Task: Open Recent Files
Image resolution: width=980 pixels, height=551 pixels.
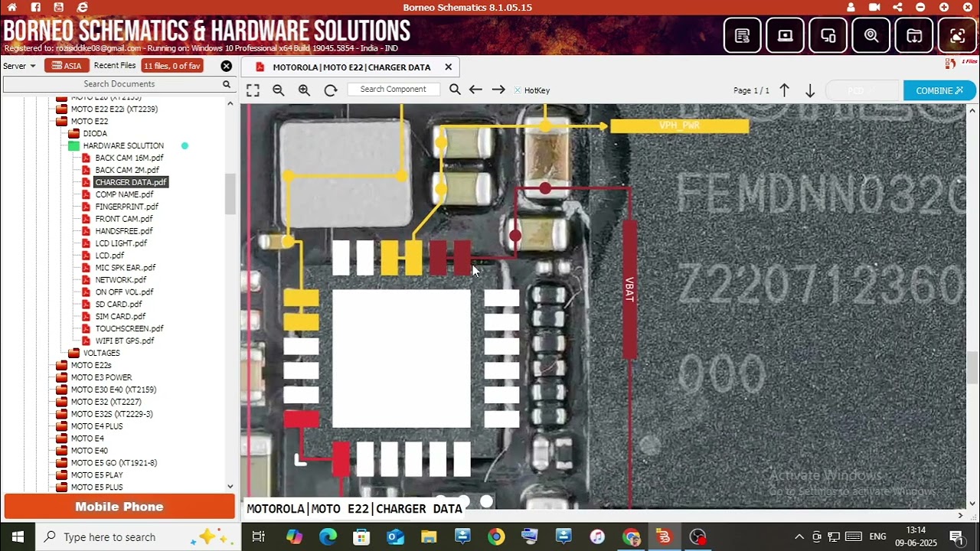Action: pyautogui.click(x=115, y=66)
